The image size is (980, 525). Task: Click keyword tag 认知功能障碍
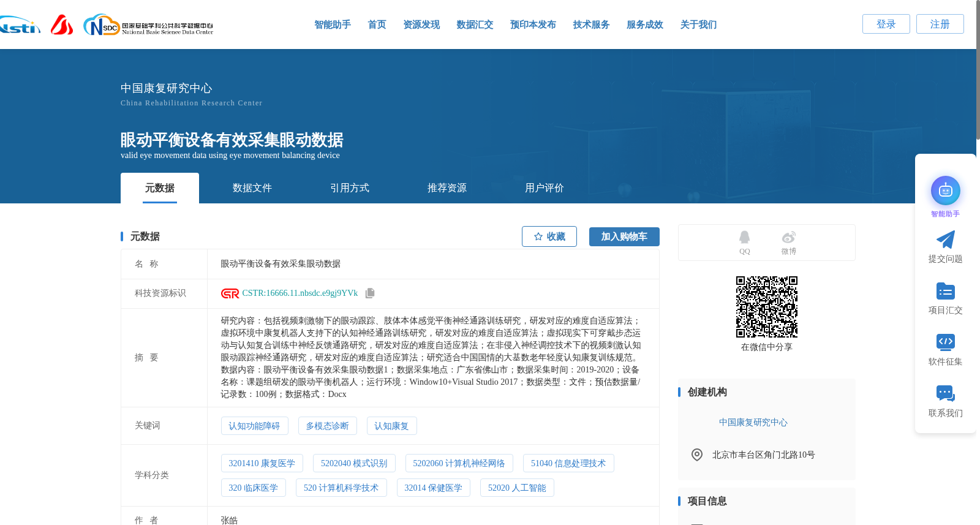[254, 426]
